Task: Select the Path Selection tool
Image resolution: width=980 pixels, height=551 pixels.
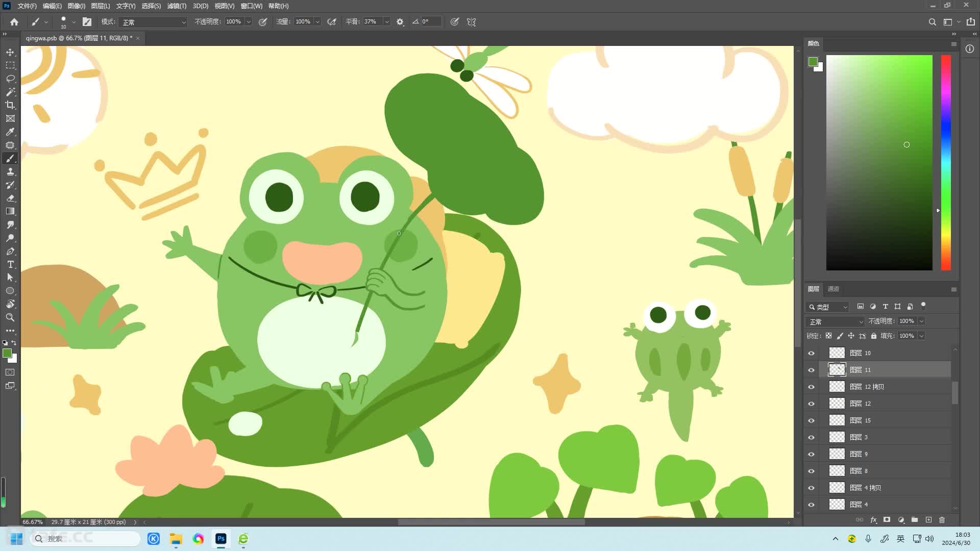Action: point(10,278)
